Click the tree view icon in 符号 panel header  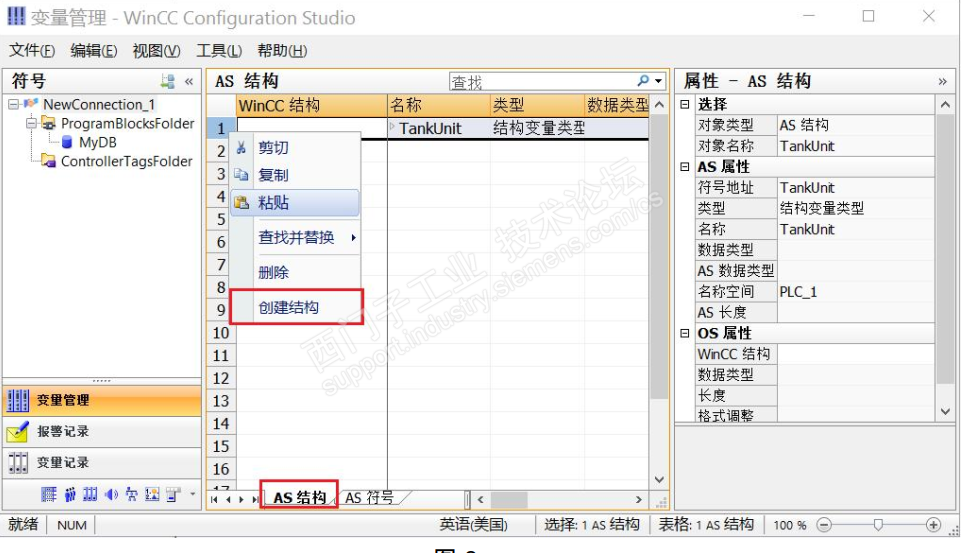[167, 81]
